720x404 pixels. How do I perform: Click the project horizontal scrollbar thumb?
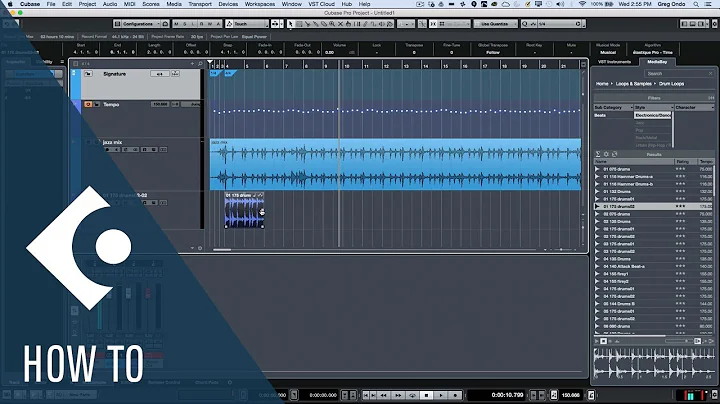click(x=222, y=250)
